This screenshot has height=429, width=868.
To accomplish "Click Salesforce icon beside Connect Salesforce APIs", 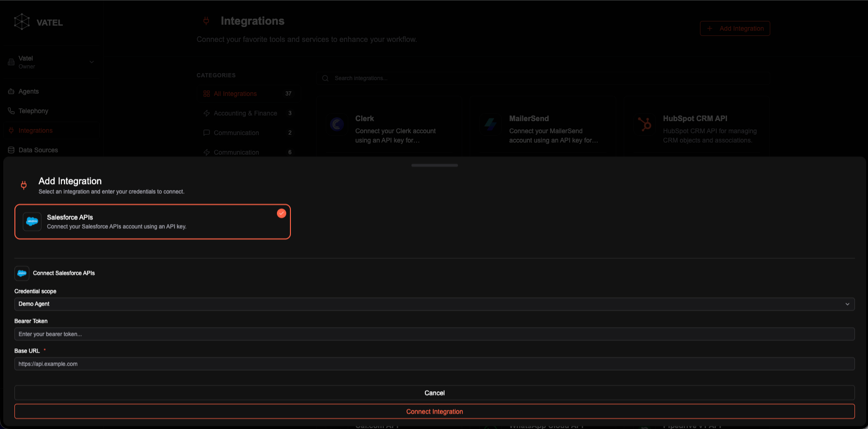I will (x=22, y=273).
